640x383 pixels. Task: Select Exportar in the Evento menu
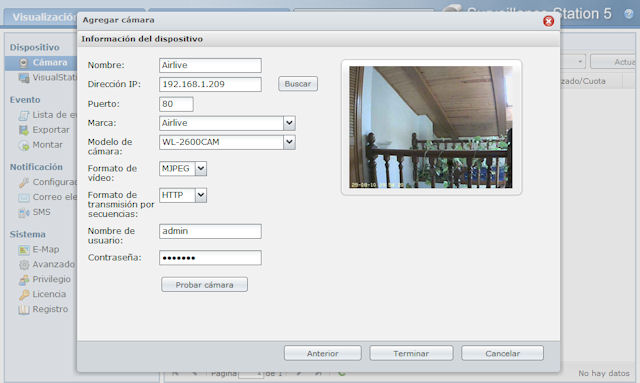pos(51,130)
